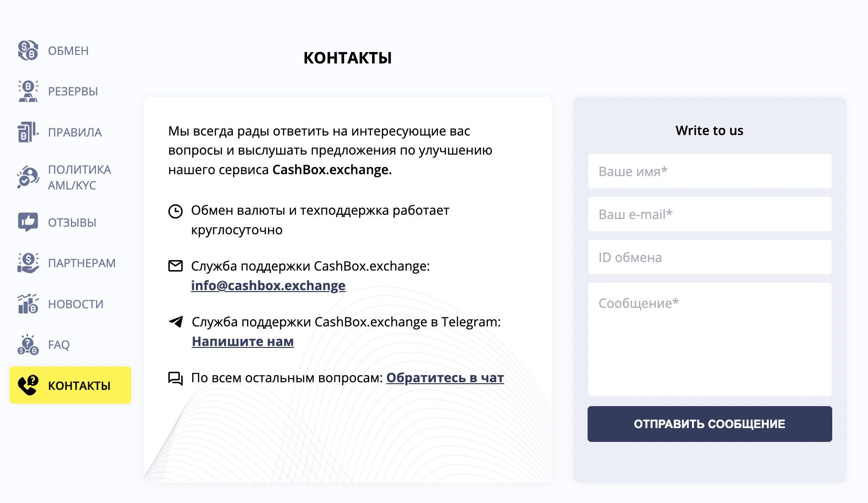The image size is (868, 503).
Task: Follow the Обратитесь в чат link
Action: [445, 378]
